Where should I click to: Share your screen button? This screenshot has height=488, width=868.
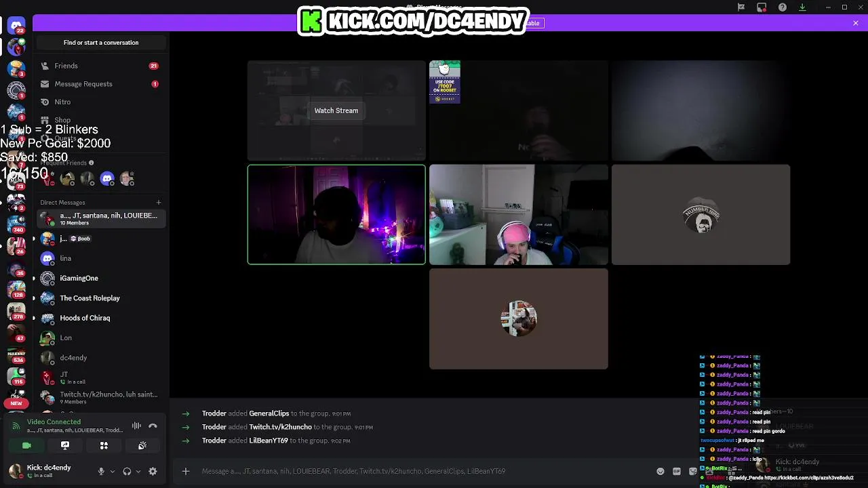65,445
